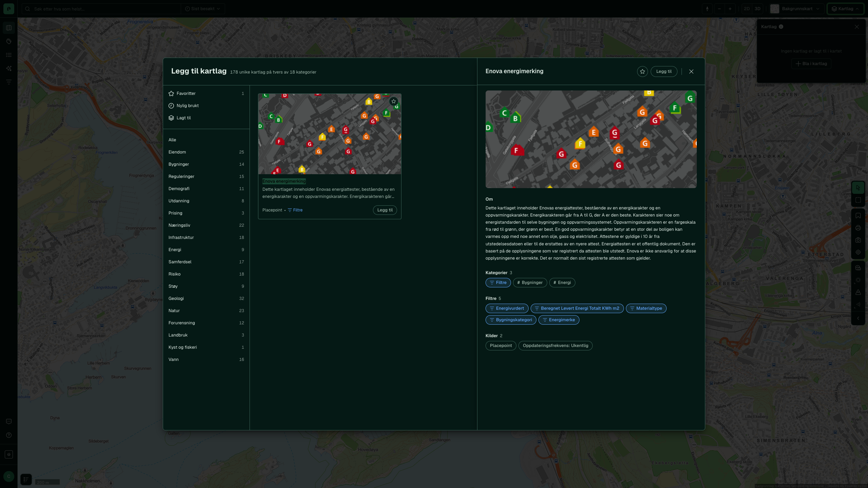The width and height of the screenshot is (868, 488).
Task: Show Alle layer categories
Action: (206, 140)
